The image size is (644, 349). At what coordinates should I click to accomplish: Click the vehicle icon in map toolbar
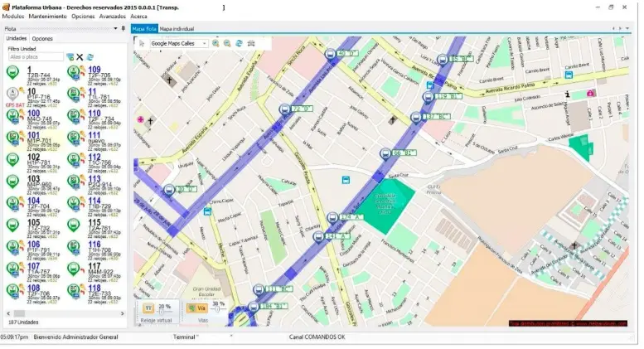pos(251,44)
